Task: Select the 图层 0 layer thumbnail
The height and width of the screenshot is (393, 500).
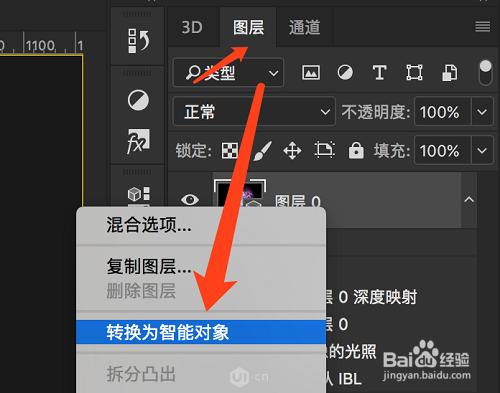Action: tap(240, 193)
